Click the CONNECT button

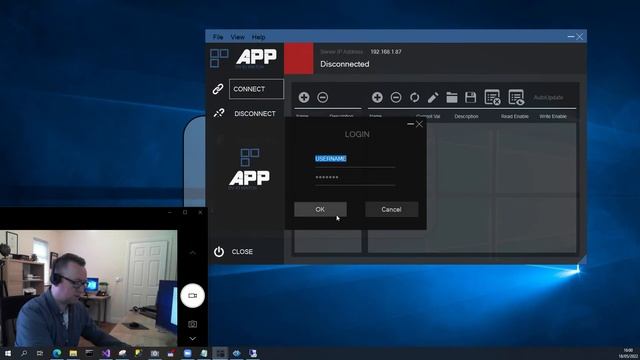click(x=256, y=89)
